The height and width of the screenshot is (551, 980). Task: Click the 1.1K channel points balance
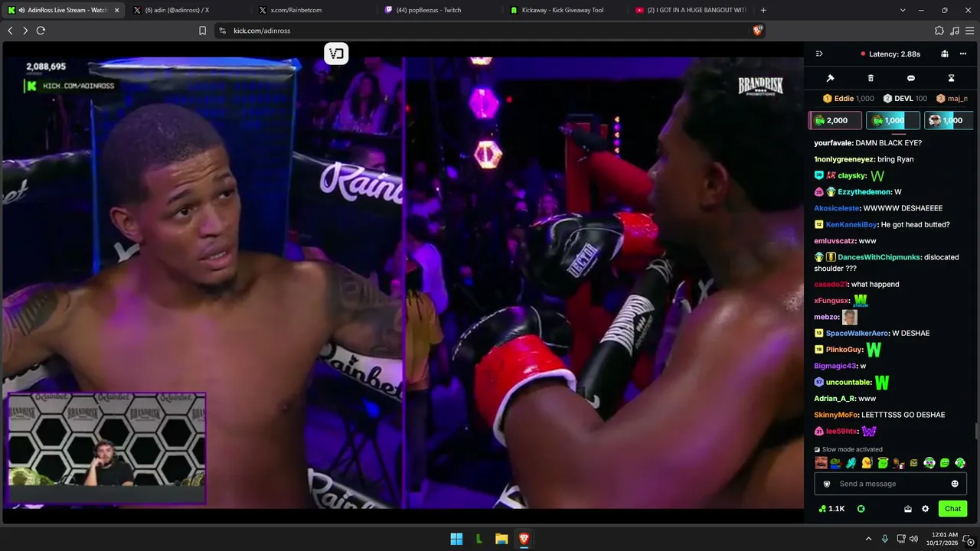(x=831, y=509)
